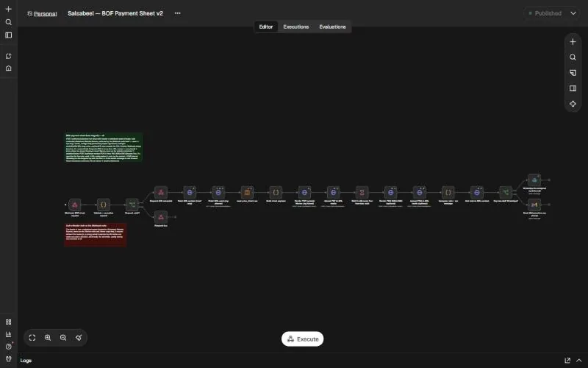Zoom out of the canvas
The image size is (588, 368).
(x=63, y=338)
